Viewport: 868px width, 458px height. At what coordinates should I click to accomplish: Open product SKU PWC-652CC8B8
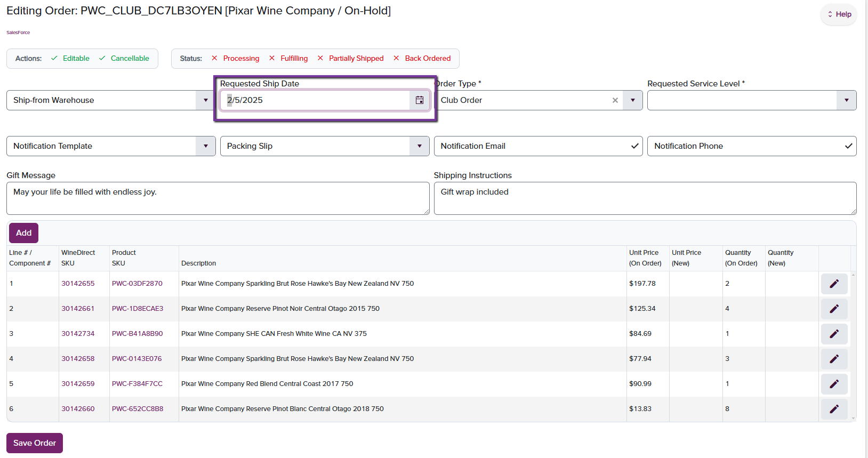point(138,409)
